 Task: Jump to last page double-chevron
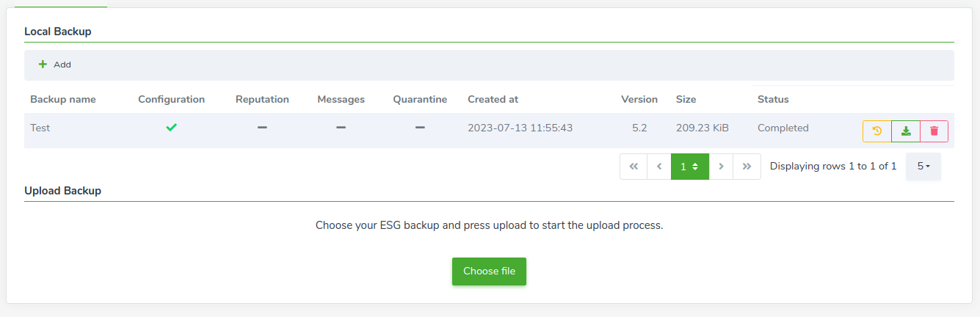pos(747,167)
